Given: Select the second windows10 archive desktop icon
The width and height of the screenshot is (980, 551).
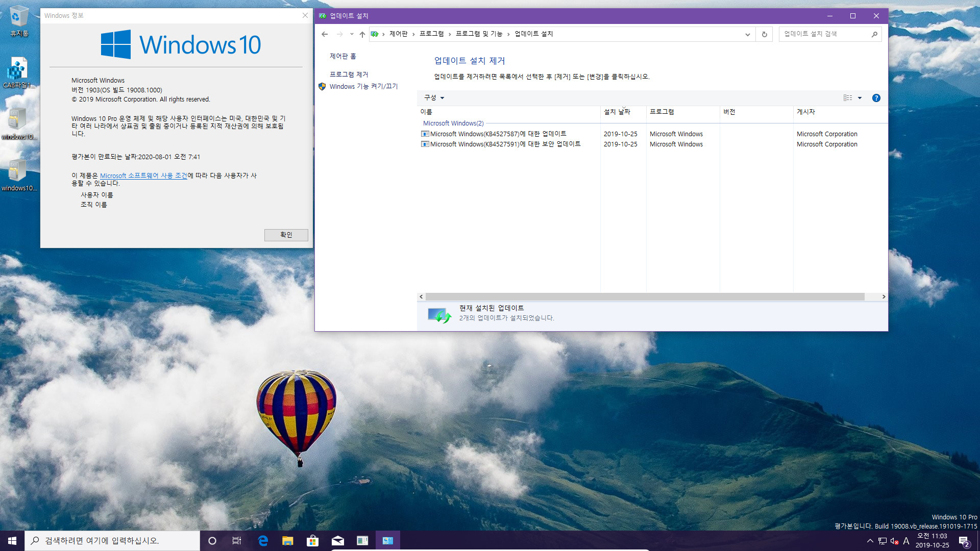Looking at the screenshot, I should pyautogui.click(x=18, y=175).
